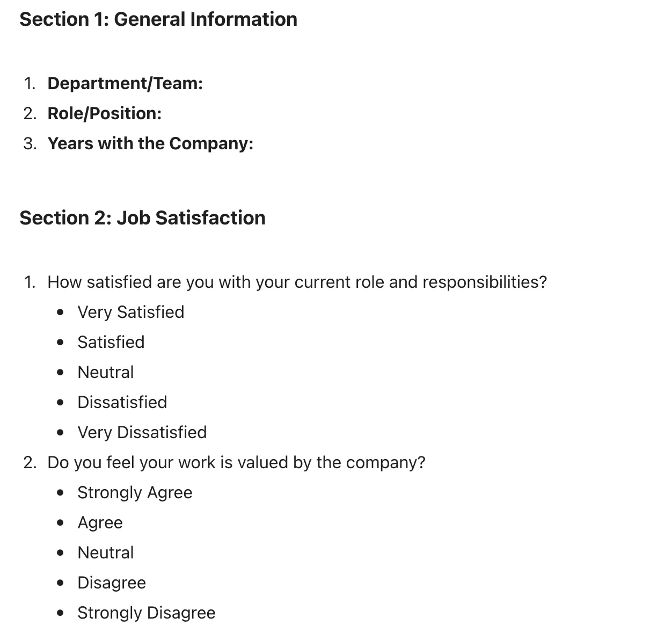672x625 pixels.
Task: Choose the Agree bullet option
Action: (100, 522)
